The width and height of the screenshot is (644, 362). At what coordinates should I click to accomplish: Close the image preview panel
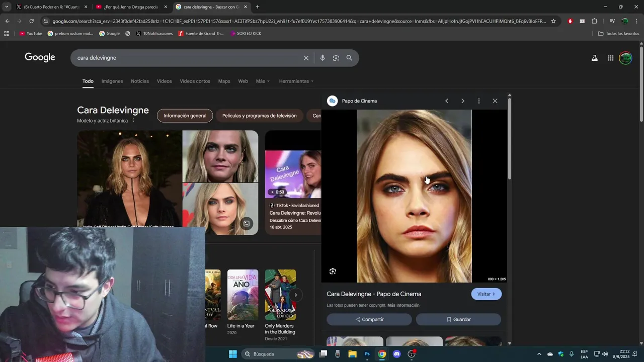coord(495,101)
